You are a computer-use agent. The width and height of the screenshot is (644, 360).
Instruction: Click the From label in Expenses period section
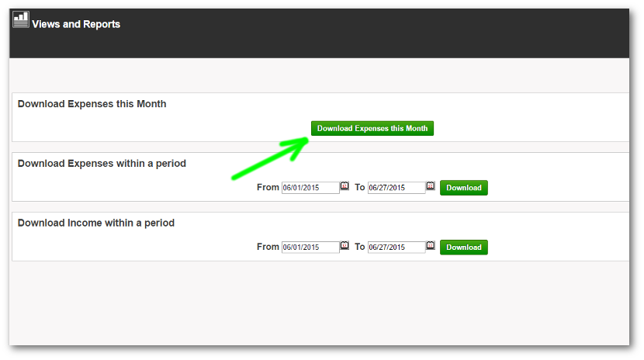[268, 188]
